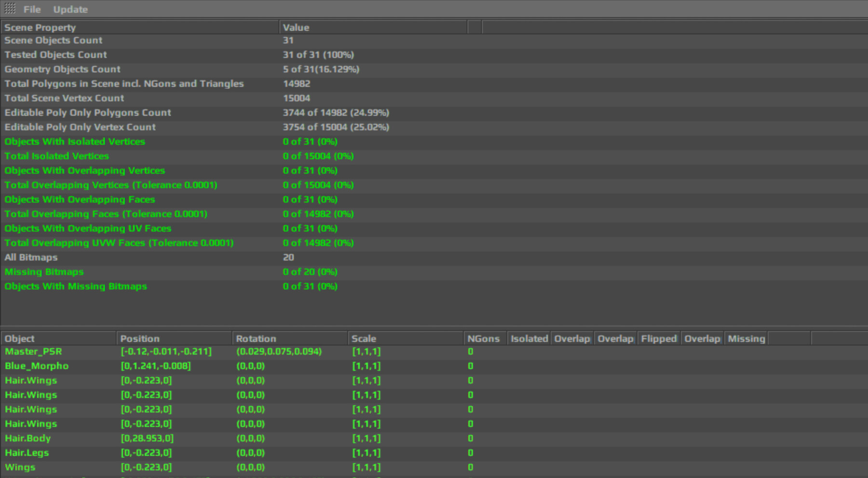Click value 5 of 31(16.129%)
This screenshot has width=868, height=478.
(x=321, y=69)
